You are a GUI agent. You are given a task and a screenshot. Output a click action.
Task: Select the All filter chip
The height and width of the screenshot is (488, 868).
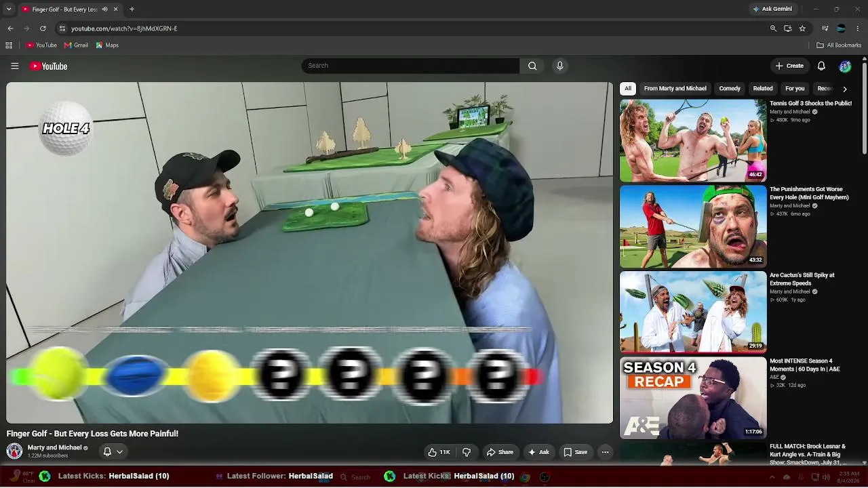(x=628, y=89)
